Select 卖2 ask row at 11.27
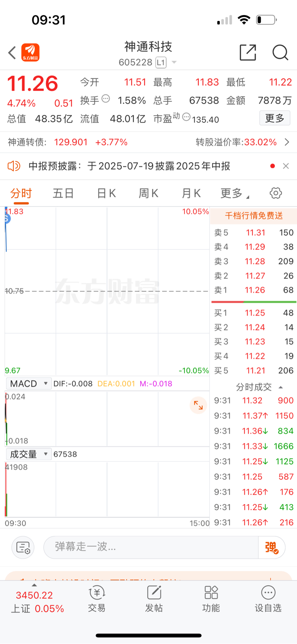 tap(254, 276)
